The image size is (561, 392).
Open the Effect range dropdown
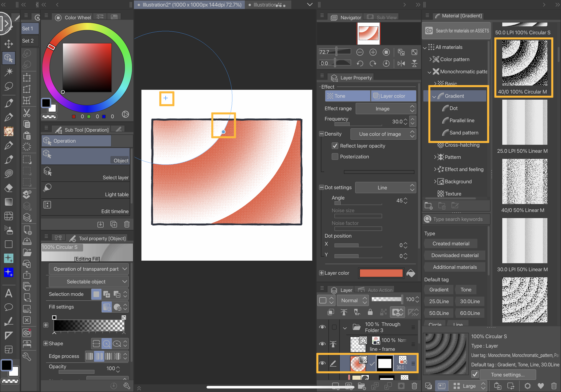[386, 109]
